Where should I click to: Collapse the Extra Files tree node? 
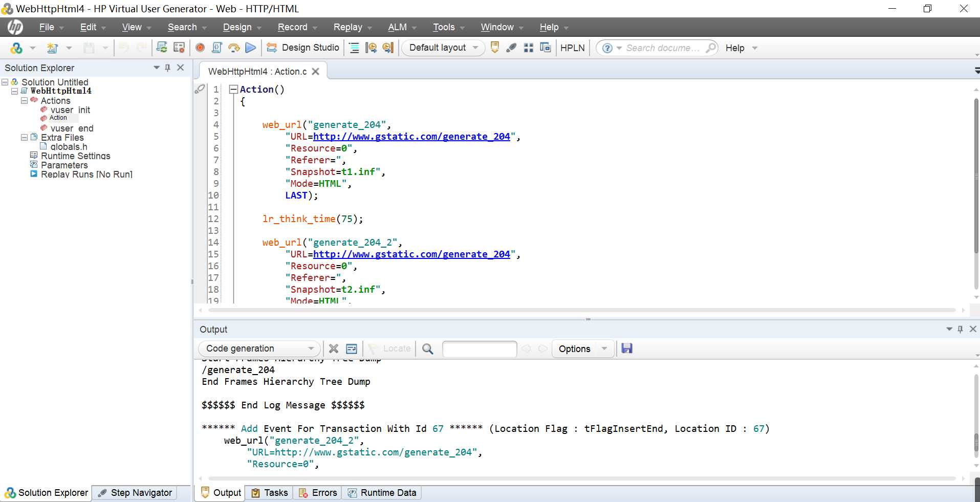(24, 137)
